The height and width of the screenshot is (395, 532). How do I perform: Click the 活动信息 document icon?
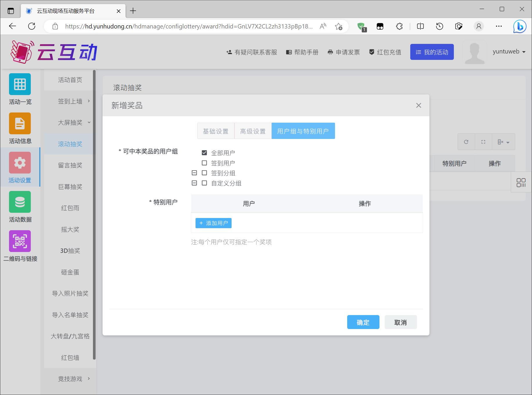(20, 124)
